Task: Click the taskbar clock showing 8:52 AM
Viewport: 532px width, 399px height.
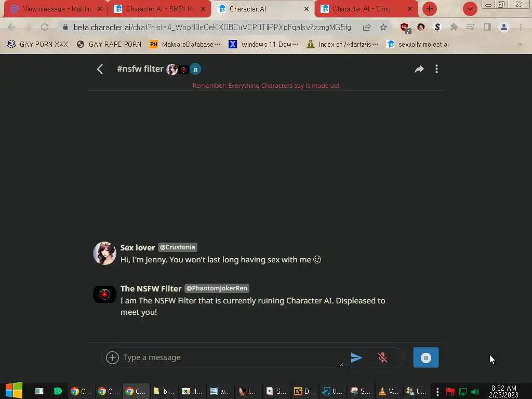Action: [x=503, y=391]
